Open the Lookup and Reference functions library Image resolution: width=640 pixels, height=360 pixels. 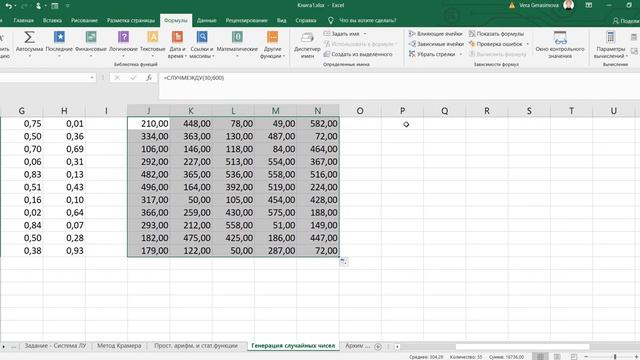point(202,44)
